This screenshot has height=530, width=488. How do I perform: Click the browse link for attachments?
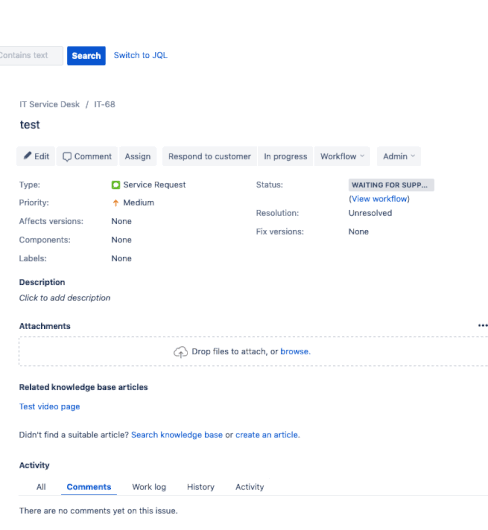[x=295, y=352]
